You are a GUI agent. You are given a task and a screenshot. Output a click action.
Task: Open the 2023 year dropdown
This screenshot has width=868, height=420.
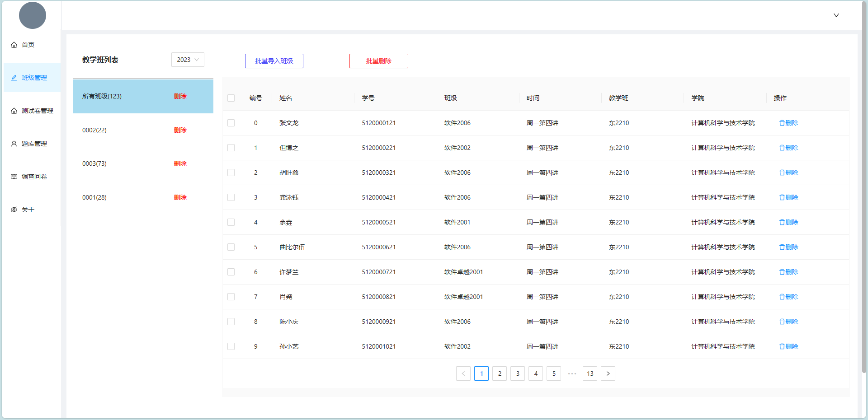click(188, 60)
